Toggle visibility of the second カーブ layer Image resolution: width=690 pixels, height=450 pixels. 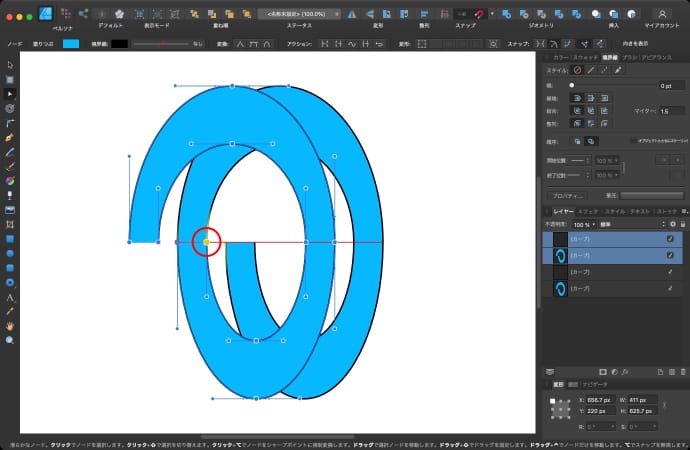pyautogui.click(x=670, y=256)
